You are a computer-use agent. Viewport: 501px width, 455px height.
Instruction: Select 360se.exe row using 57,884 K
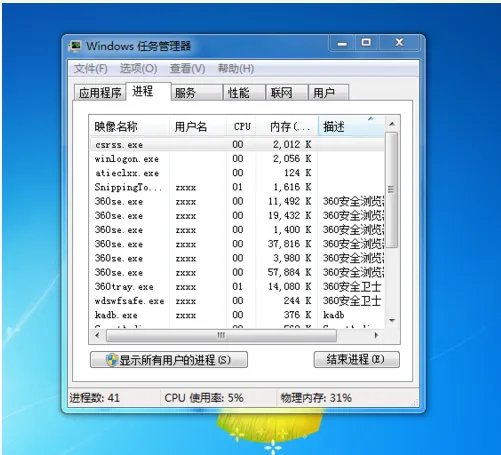(x=237, y=273)
